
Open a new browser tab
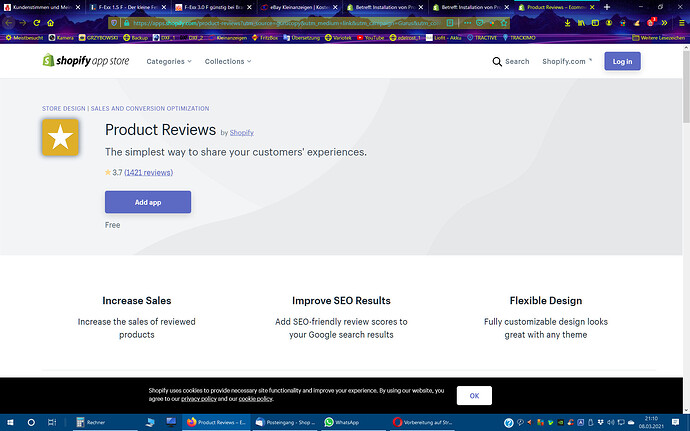[607, 7]
